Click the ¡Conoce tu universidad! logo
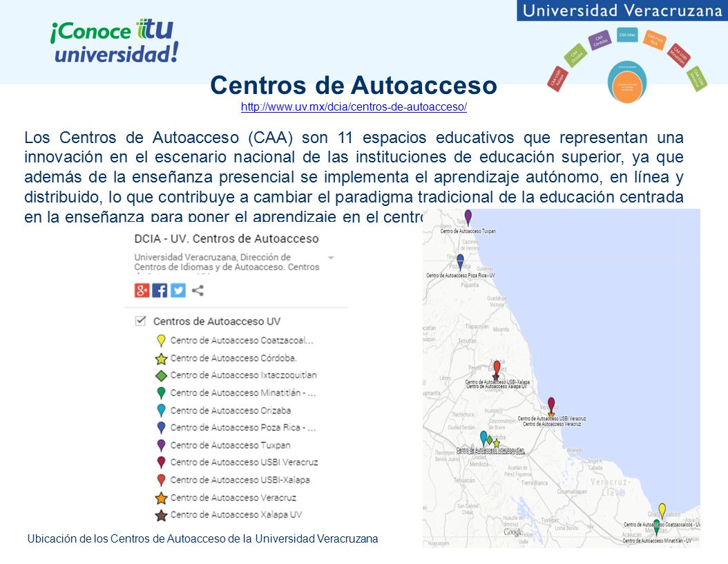 (x=114, y=41)
